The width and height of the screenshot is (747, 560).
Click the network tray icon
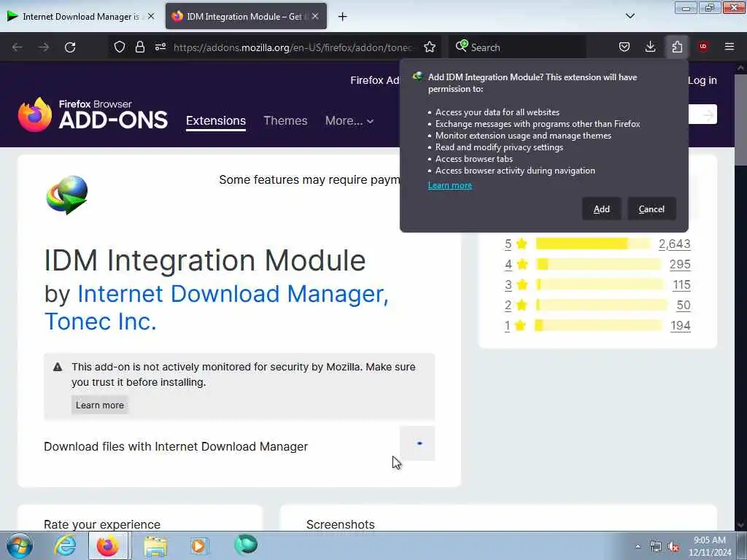[656, 547]
